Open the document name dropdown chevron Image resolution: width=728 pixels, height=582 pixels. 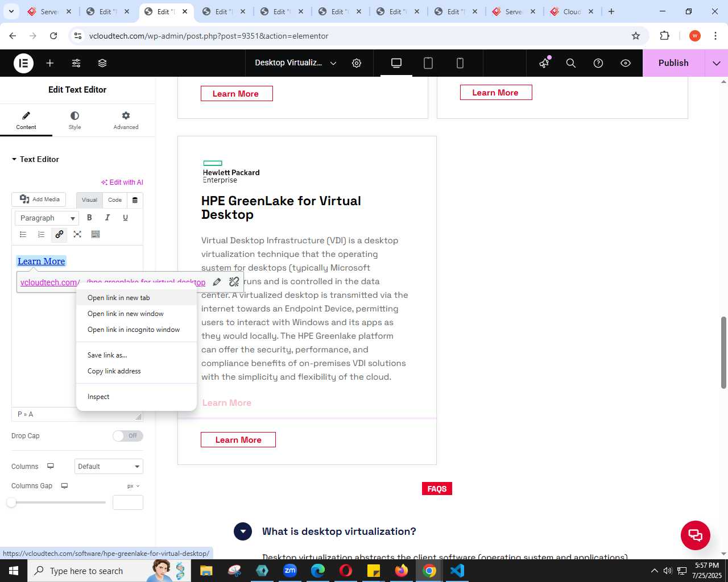tap(333, 63)
